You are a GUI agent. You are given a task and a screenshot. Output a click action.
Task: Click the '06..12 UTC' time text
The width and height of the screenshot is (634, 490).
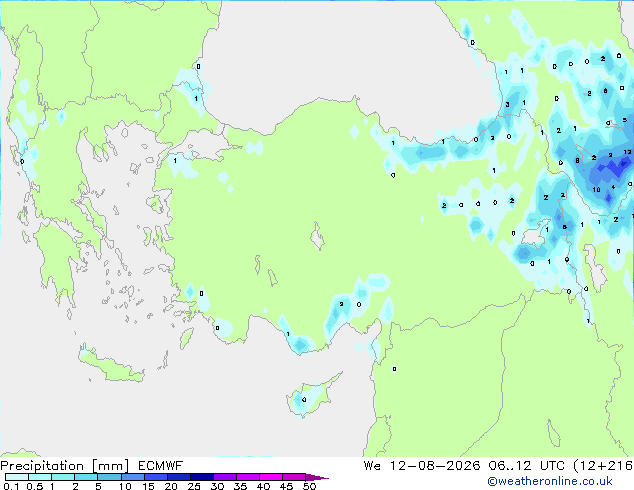point(526,466)
